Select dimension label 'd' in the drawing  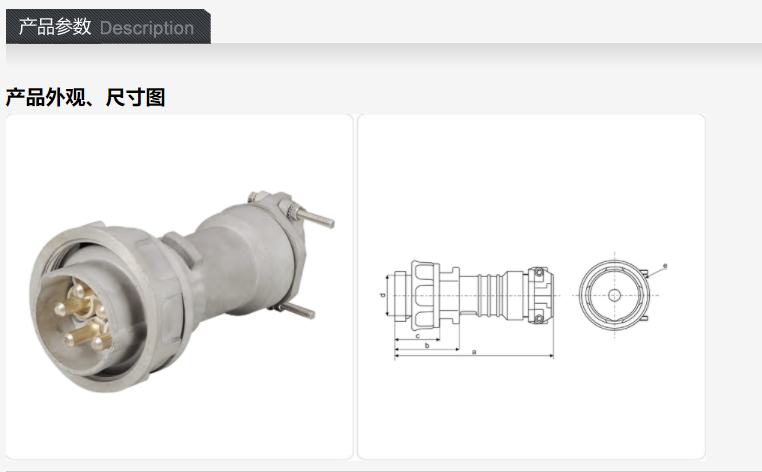[382, 295]
